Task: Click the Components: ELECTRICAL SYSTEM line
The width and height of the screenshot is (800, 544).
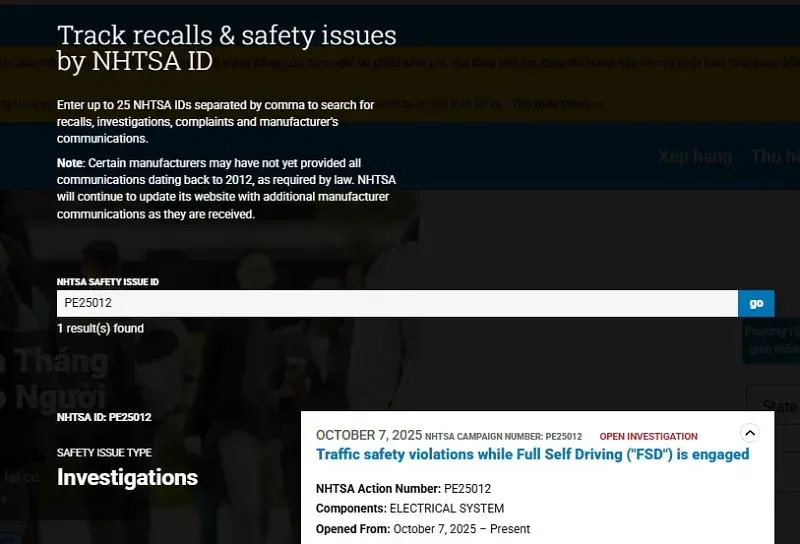Action: click(x=409, y=508)
